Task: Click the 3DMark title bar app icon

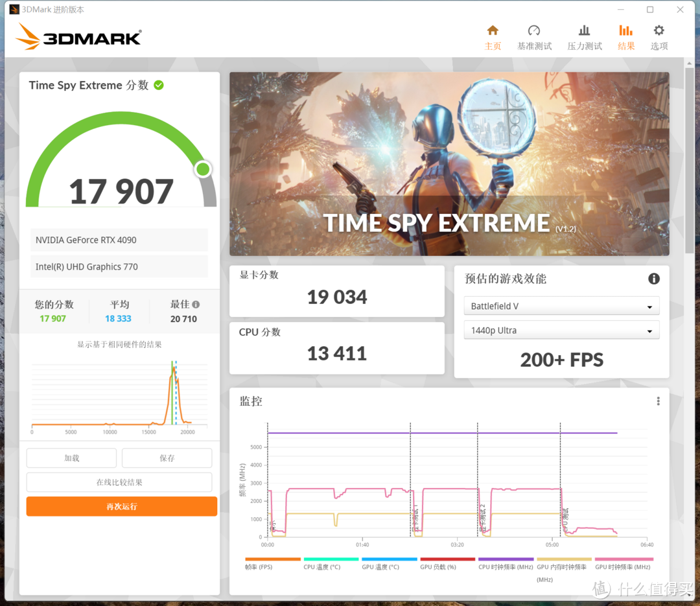Action: click(14, 9)
